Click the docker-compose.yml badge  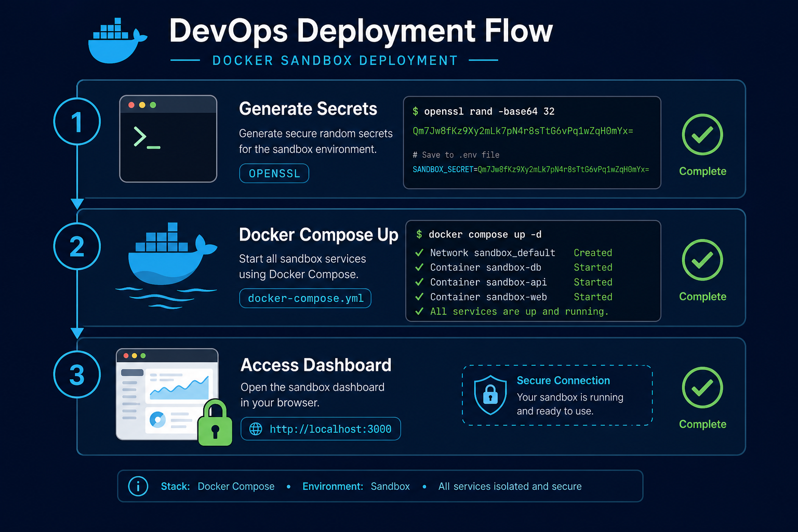305,298
